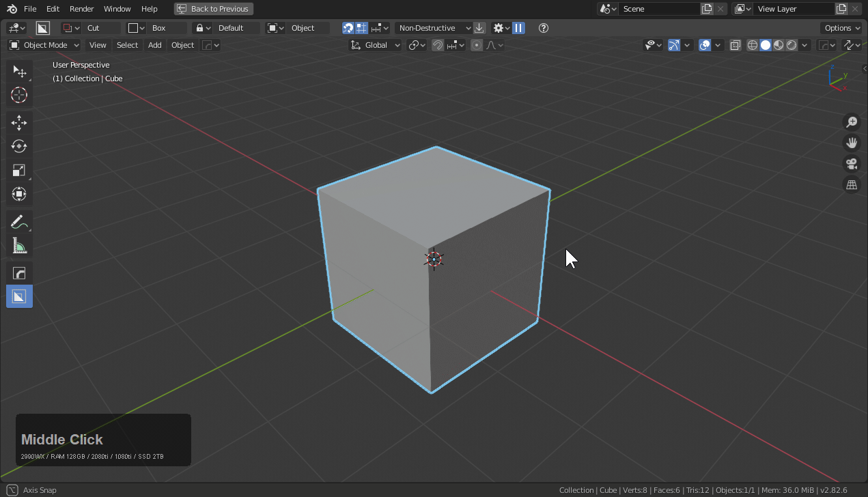
Task: Select the Cursor tool in the toolbar
Action: pos(19,96)
